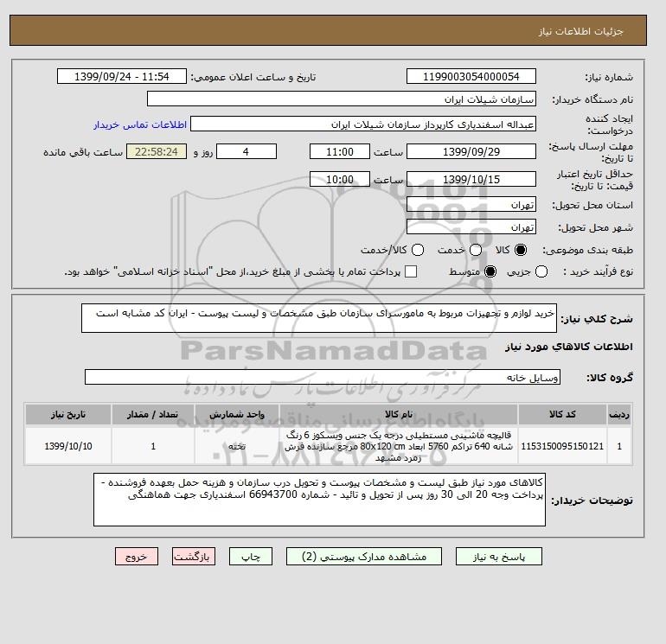
Task: Click the general description text box
Action: point(319,318)
